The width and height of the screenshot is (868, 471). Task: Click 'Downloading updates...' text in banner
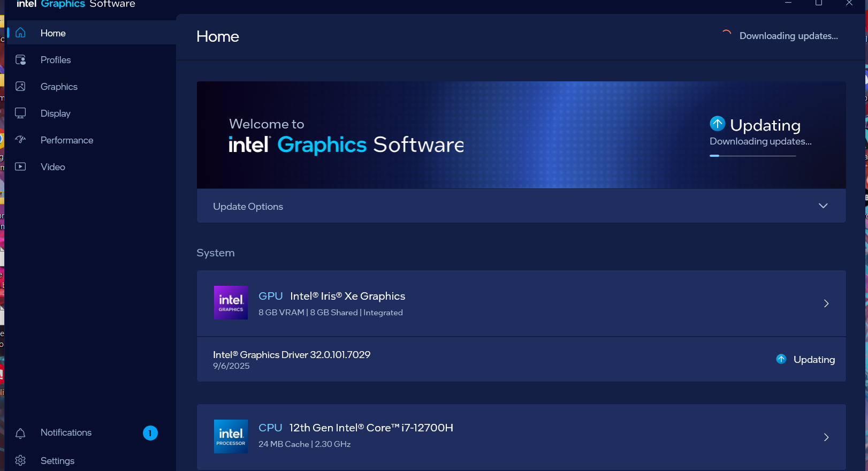(x=760, y=141)
